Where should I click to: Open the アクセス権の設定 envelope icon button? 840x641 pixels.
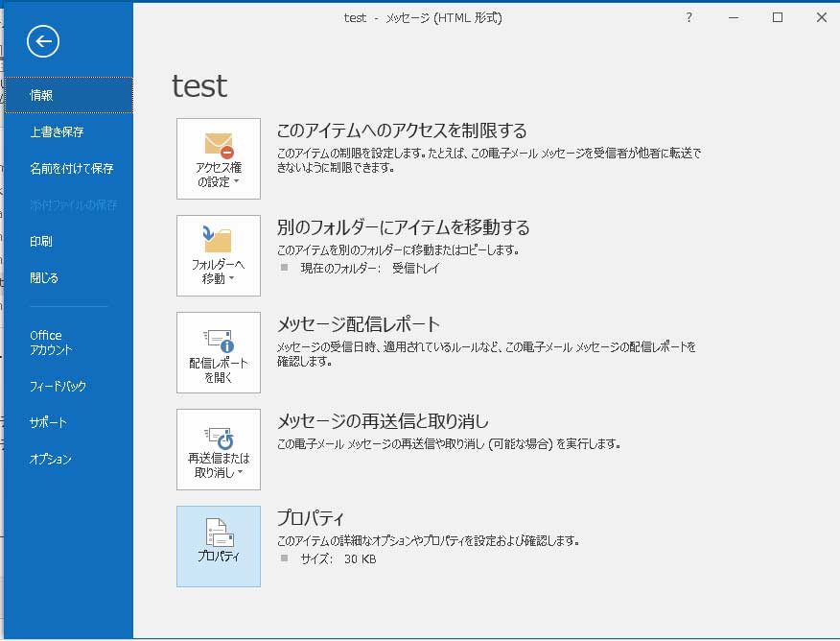[219, 158]
